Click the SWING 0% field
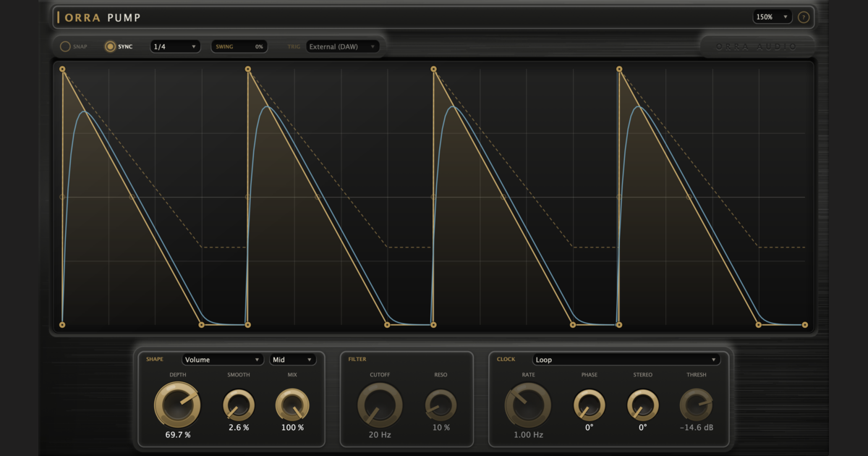The height and width of the screenshot is (456, 868). (x=239, y=47)
